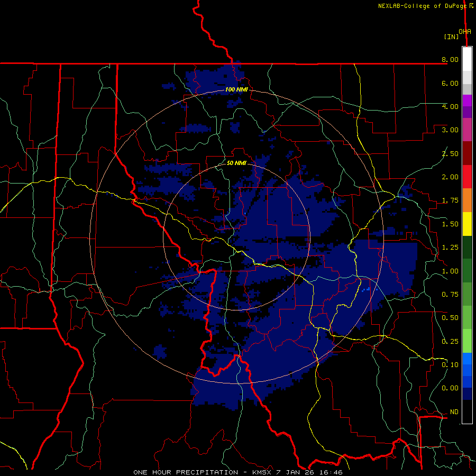The height and width of the screenshot is (476, 476).
Task: Click the 0.10 legend label
Action: [450, 365]
